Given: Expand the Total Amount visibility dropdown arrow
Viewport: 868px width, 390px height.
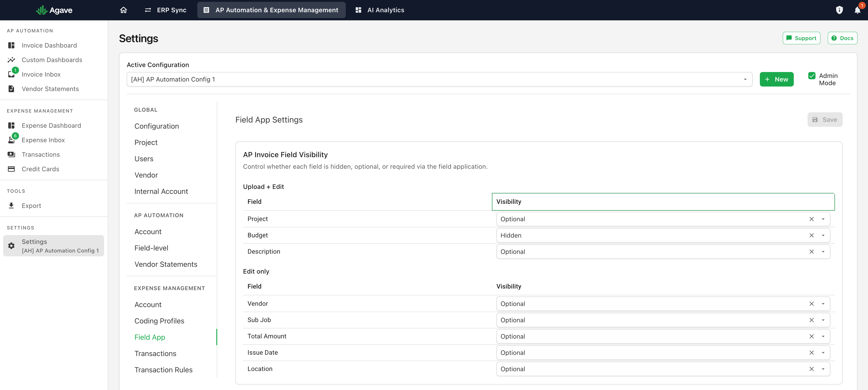Looking at the screenshot, I should pyautogui.click(x=823, y=336).
